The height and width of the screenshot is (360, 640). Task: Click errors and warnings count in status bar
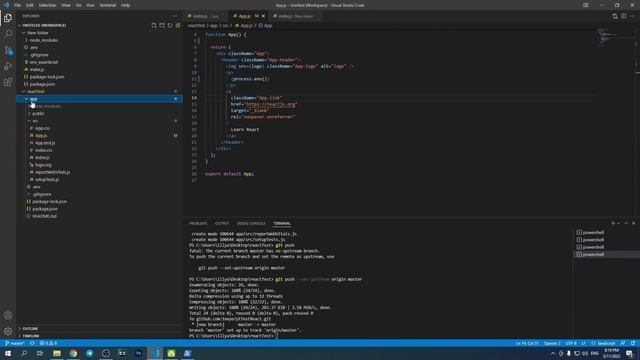click(48, 343)
